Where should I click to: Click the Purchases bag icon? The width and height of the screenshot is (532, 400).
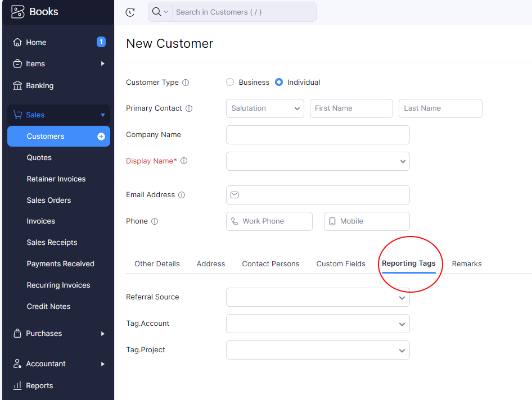click(x=17, y=333)
